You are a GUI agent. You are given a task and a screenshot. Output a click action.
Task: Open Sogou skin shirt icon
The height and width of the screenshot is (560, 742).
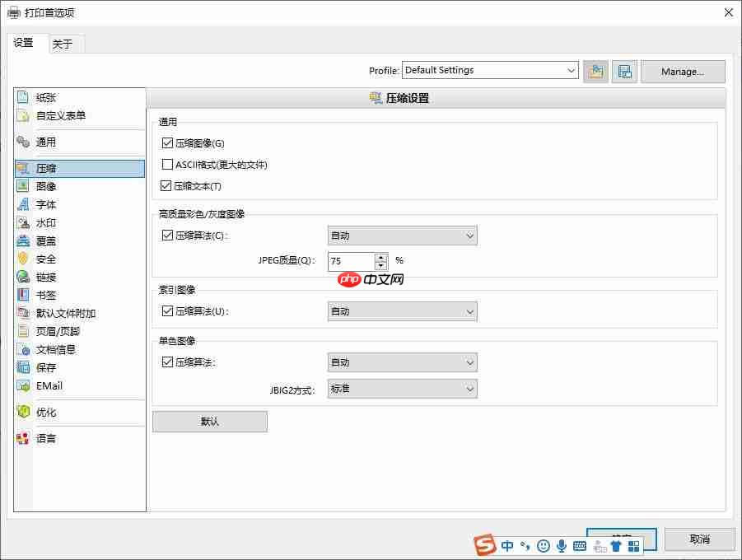coord(616,546)
